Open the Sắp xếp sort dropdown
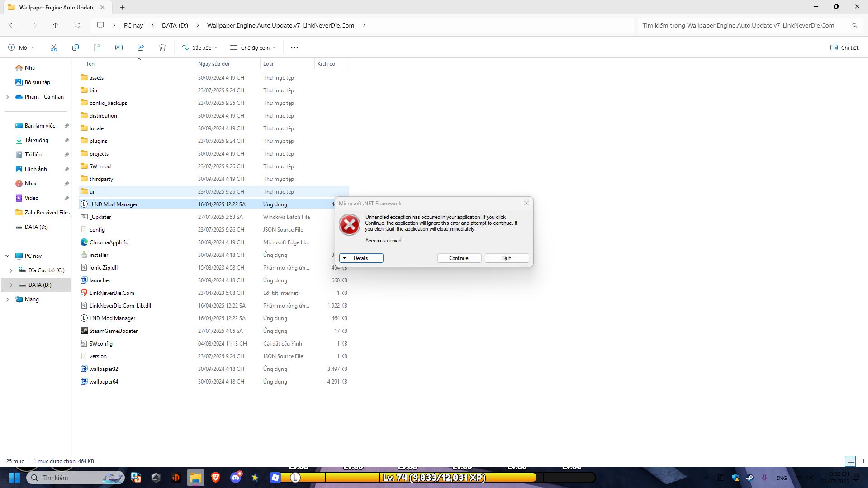 click(199, 47)
